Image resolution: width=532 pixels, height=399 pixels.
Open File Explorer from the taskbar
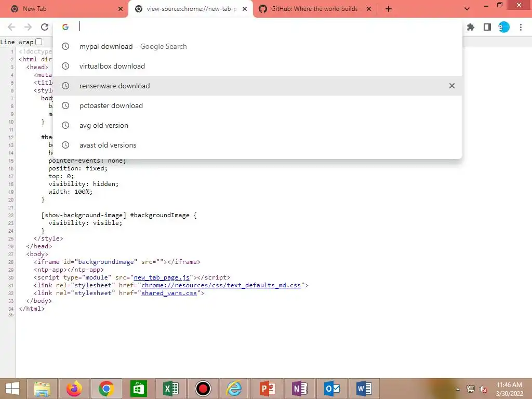[42, 389]
